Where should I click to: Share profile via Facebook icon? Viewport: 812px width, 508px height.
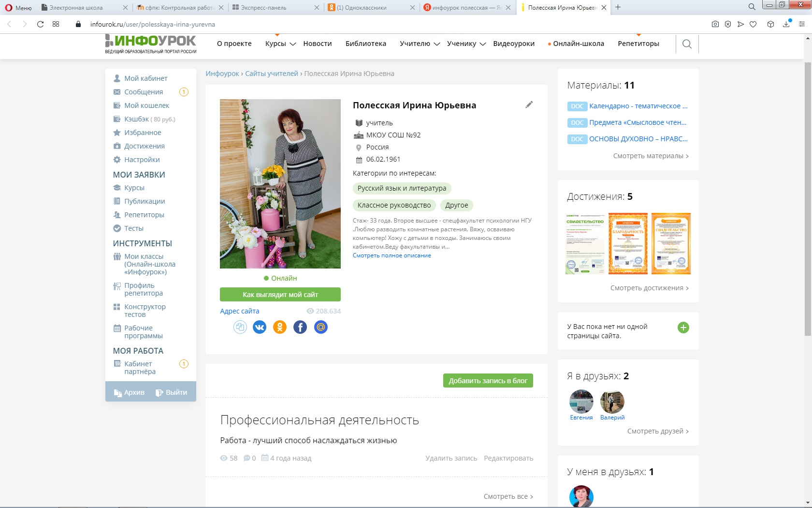[x=300, y=328]
